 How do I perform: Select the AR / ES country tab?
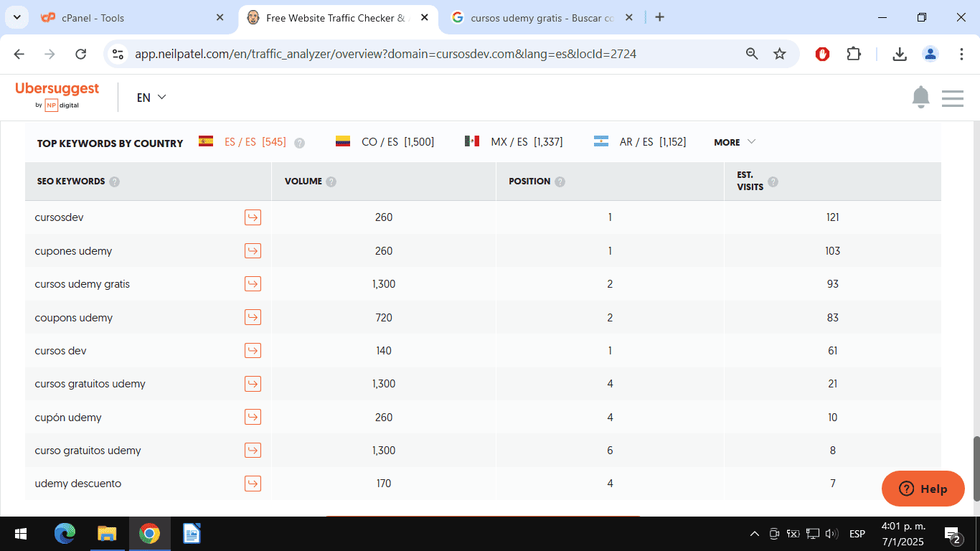(640, 142)
